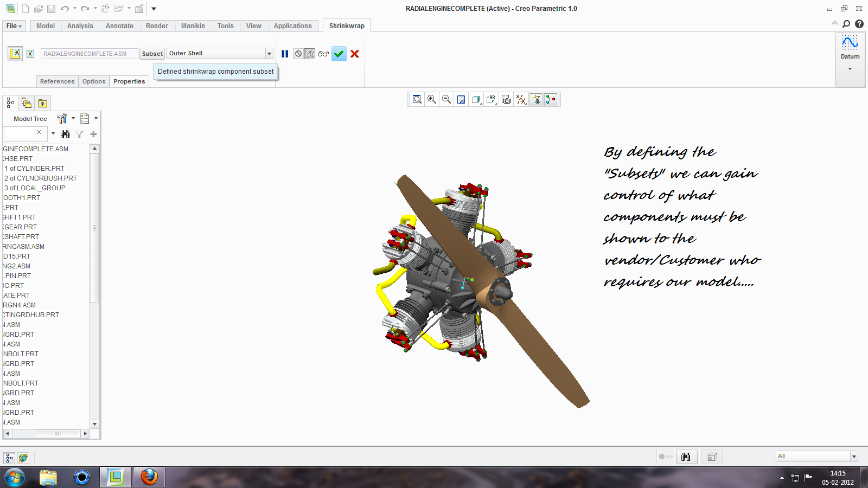
Task: Open Model Tree show list dropdown
Action: click(x=88, y=119)
